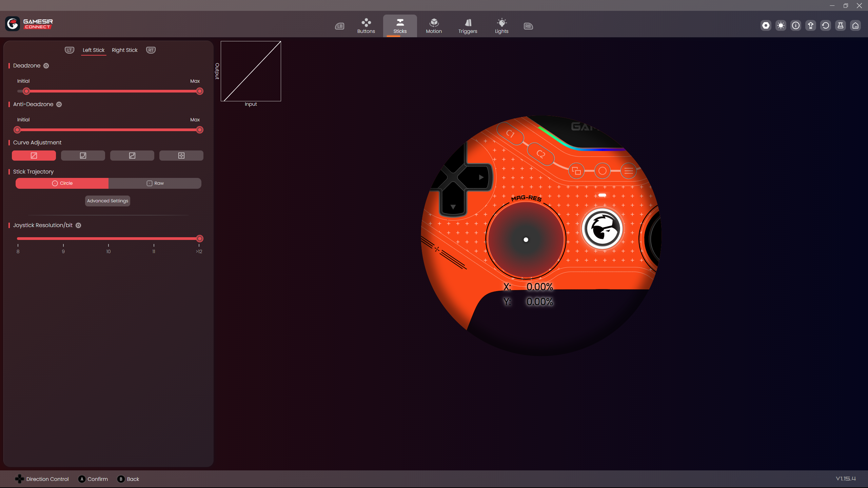Viewport: 868px width, 488px height.
Task: Click the Deadzone Initial slider handle
Action: pyautogui.click(x=26, y=91)
